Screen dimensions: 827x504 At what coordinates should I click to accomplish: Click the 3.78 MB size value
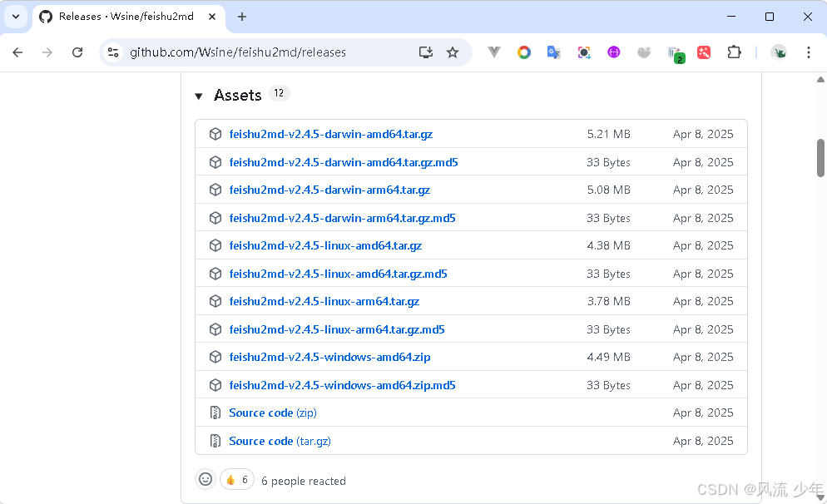tap(609, 302)
